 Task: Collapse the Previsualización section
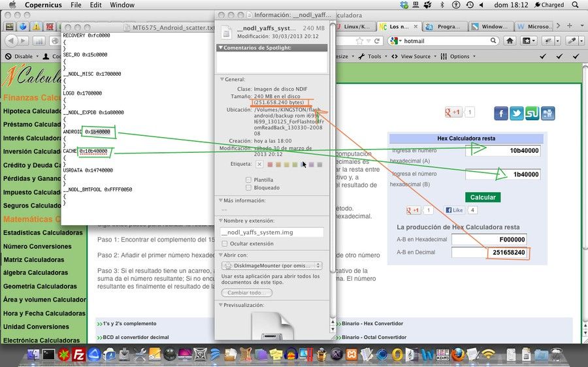pyautogui.click(x=221, y=305)
